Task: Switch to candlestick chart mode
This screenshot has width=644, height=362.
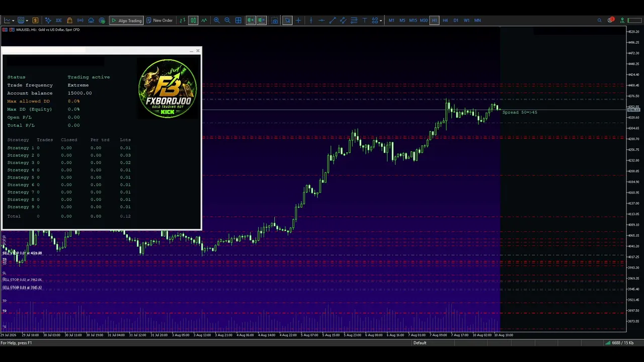Action: (193, 20)
